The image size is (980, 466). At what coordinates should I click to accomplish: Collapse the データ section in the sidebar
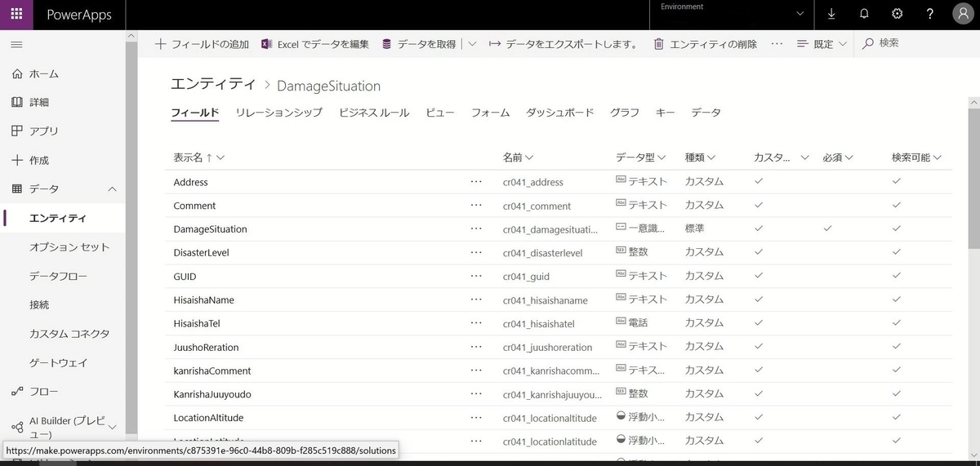[x=113, y=189]
